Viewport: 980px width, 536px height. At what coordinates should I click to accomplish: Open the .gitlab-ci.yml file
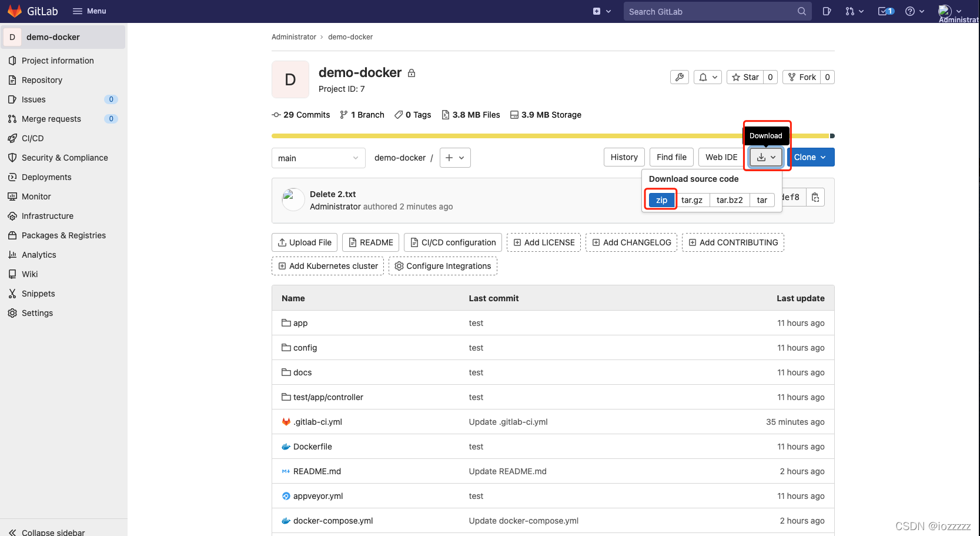tap(317, 422)
